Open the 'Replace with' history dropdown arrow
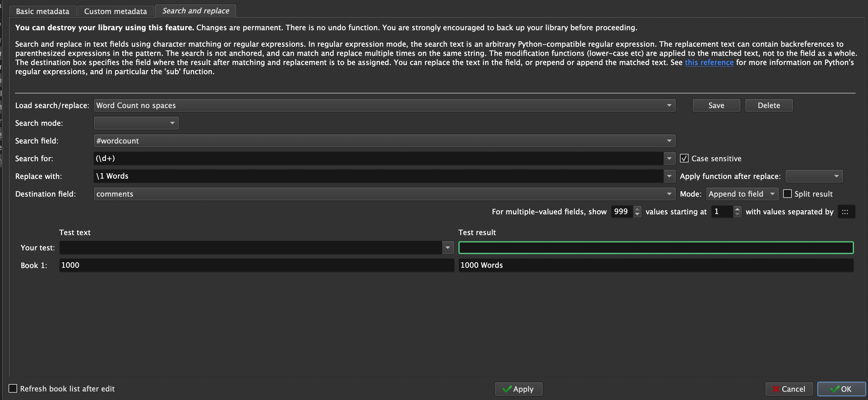The height and width of the screenshot is (400, 868). coord(669,176)
